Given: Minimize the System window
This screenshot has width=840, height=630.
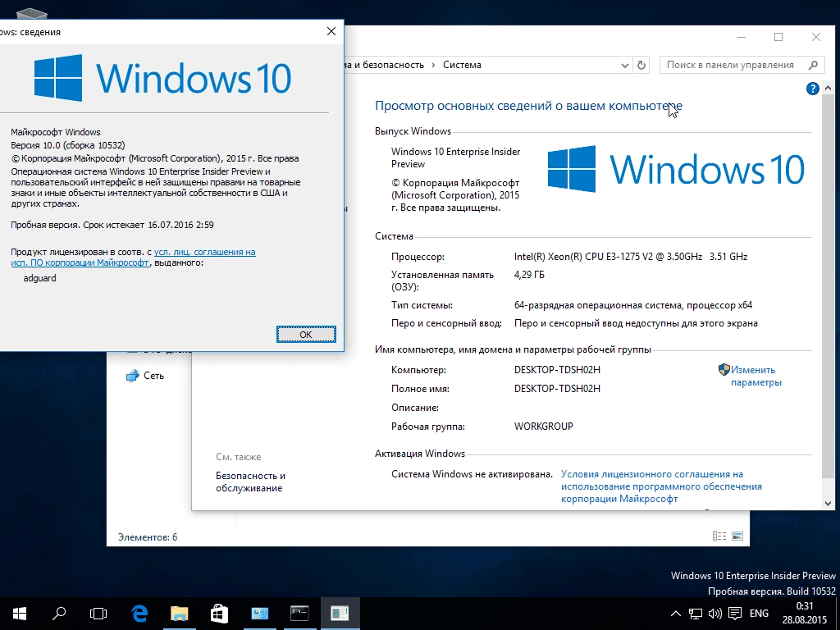Looking at the screenshot, I should click(742, 37).
